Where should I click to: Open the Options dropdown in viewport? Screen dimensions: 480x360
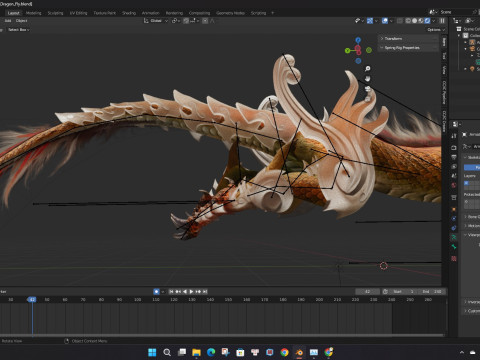click(436, 30)
